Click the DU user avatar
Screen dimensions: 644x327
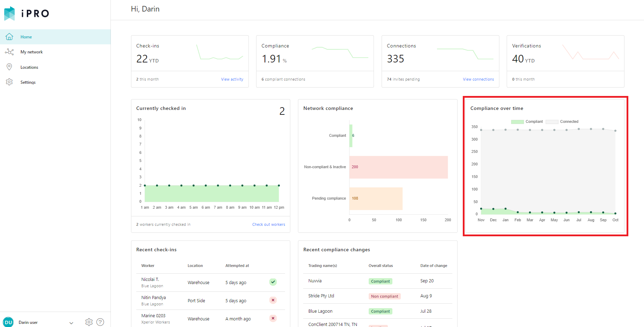(x=8, y=322)
